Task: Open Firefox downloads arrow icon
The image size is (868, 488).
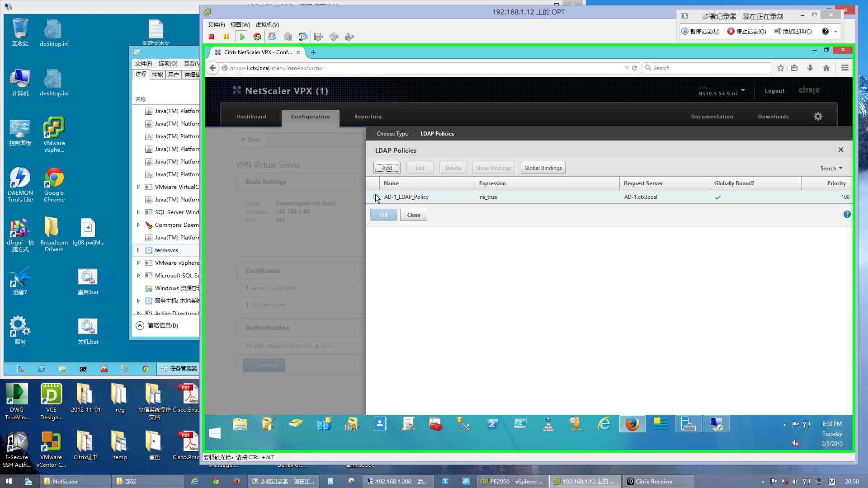Action: coord(810,68)
